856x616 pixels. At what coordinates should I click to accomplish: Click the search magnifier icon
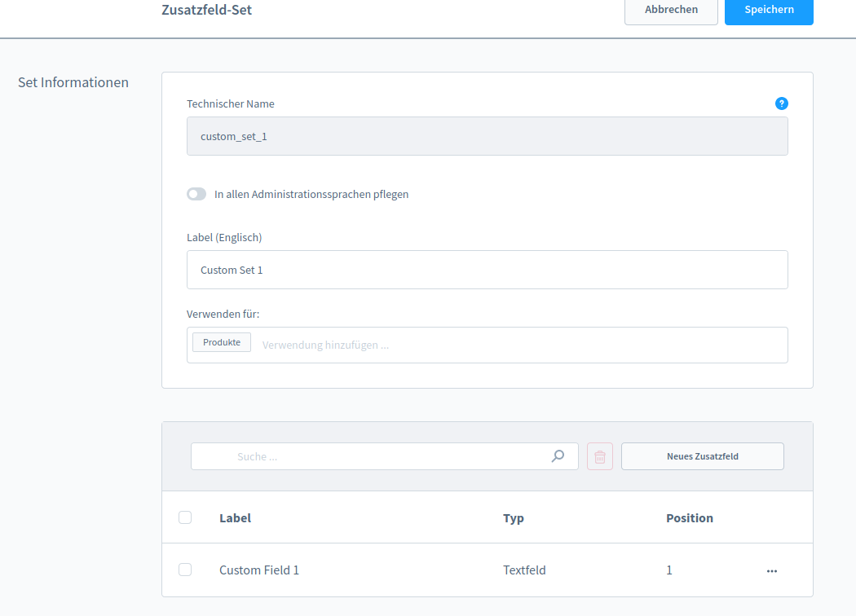pyautogui.click(x=558, y=456)
